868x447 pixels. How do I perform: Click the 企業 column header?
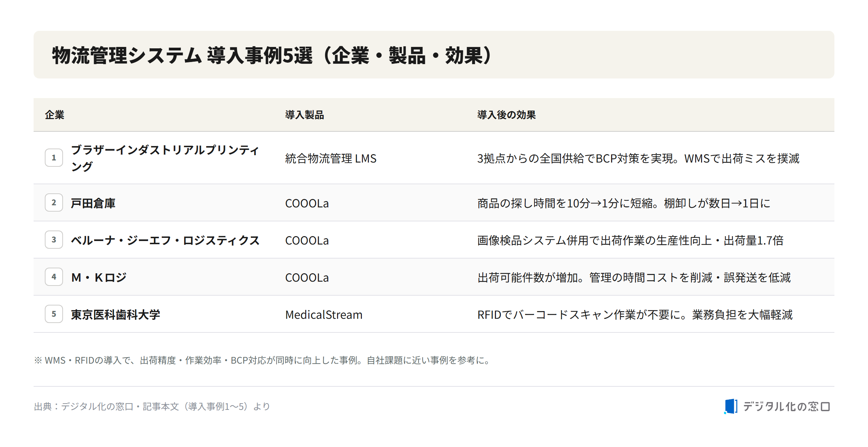pyautogui.click(x=55, y=115)
